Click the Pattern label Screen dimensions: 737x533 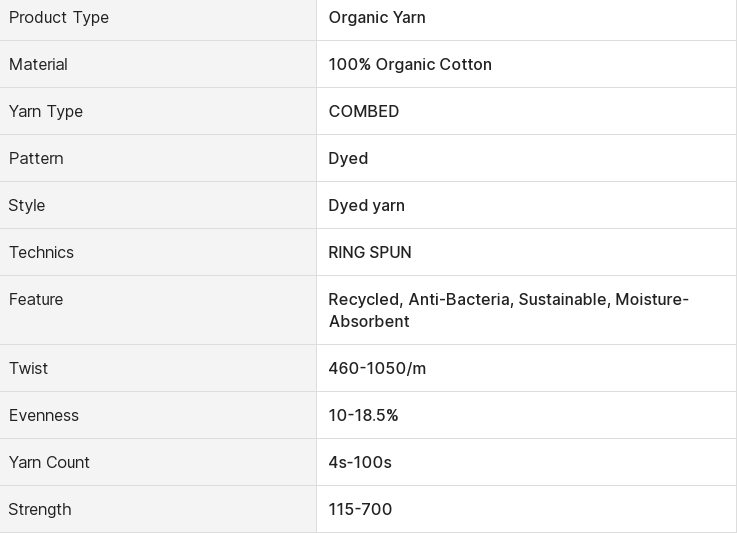(36, 158)
